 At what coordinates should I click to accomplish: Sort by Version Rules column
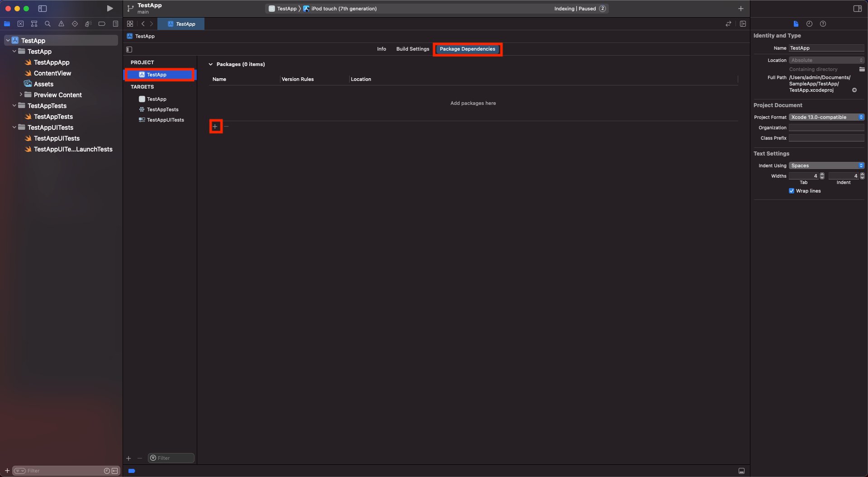tap(298, 79)
